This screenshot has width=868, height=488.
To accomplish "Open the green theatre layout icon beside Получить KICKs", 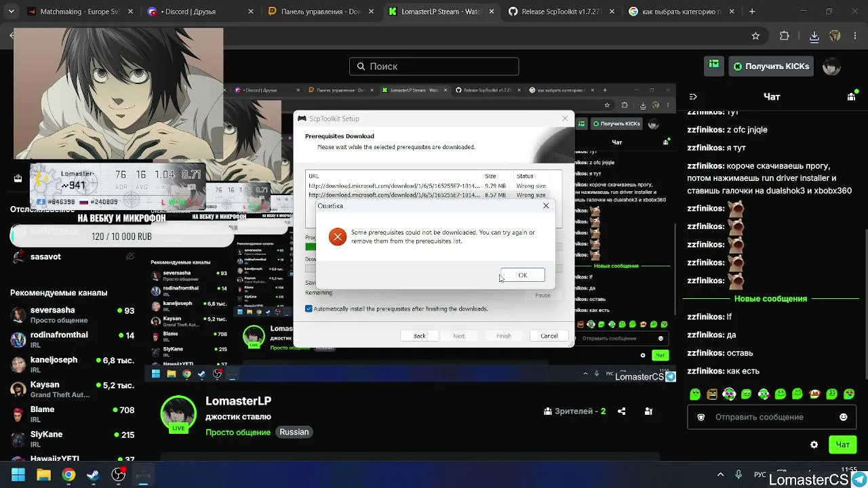I will point(714,64).
